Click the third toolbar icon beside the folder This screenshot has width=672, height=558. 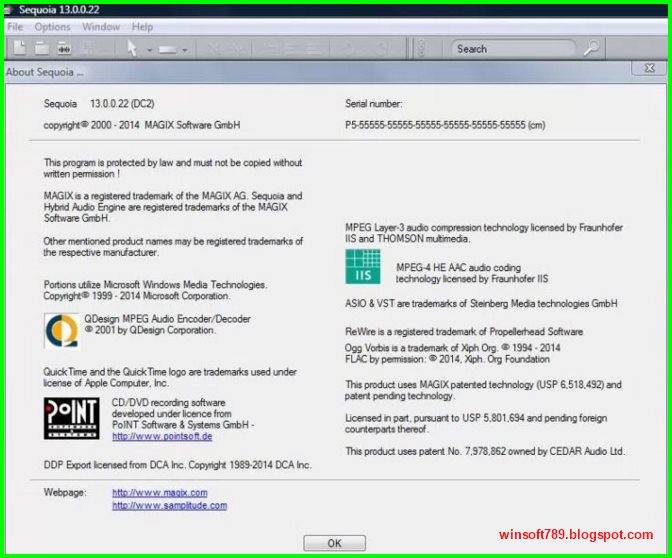(x=64, y=48)
